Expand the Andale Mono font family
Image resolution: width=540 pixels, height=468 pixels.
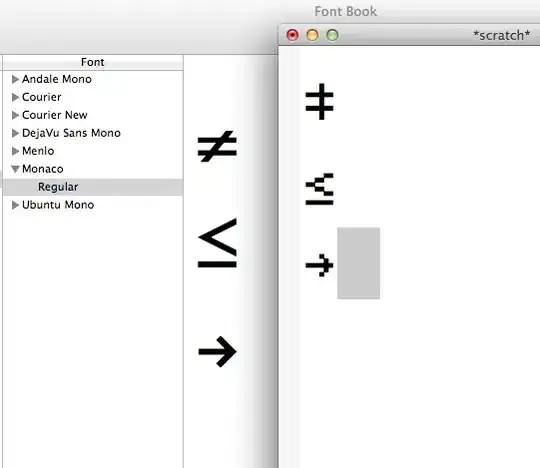[15, 79]
